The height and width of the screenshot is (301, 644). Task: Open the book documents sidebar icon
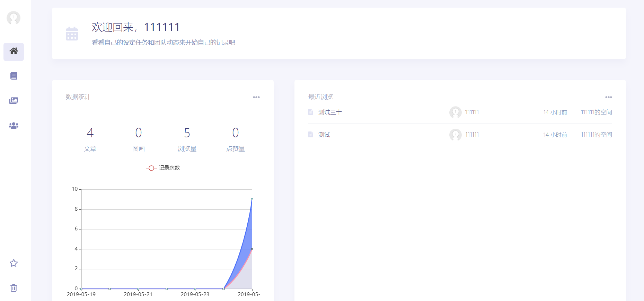point(14,76)
